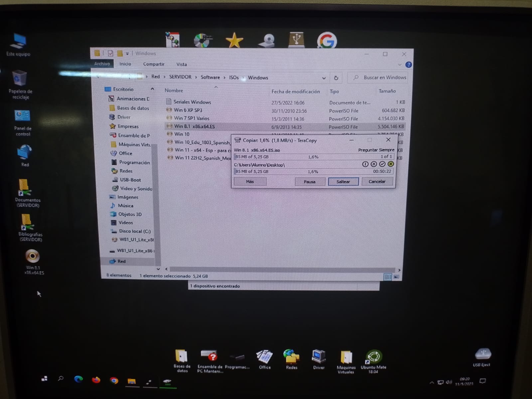Open Música in the navigation pane
Viewport: 532px width, 399px height.
pos(125,205)
